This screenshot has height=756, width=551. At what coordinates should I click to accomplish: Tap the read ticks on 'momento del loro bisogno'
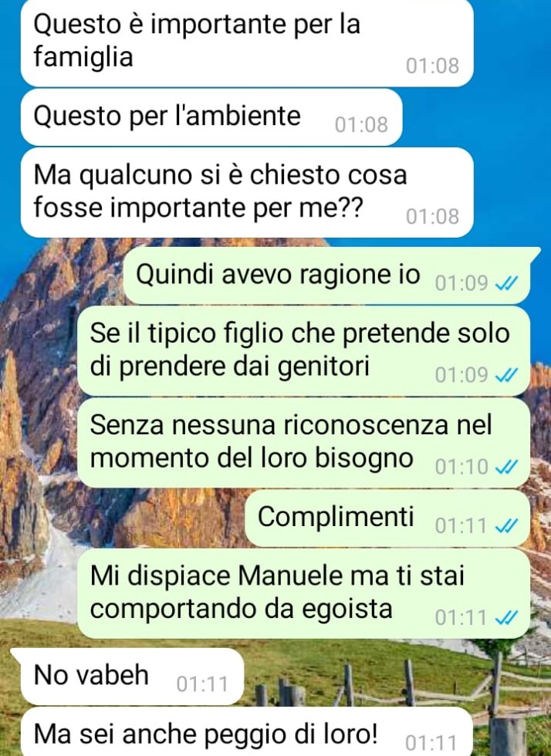[x=506, y=467]
